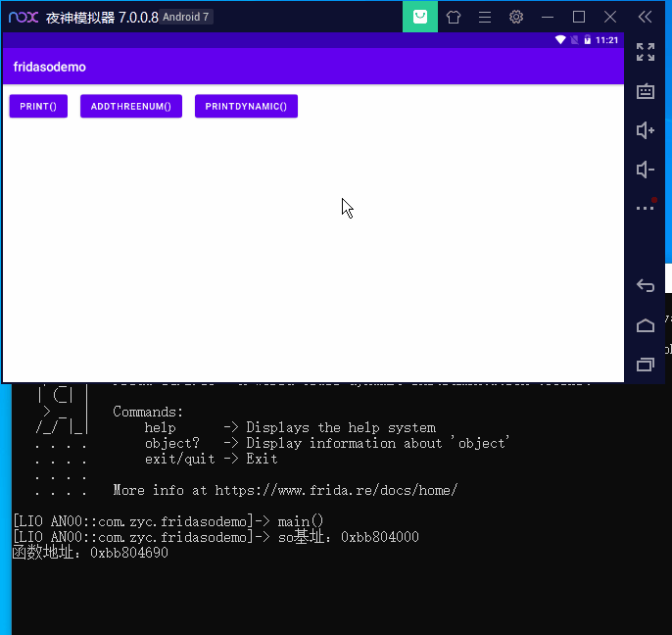Click the 'object?' command line in terminal
The width and height of the screenshot is (672, 635).
327,443
